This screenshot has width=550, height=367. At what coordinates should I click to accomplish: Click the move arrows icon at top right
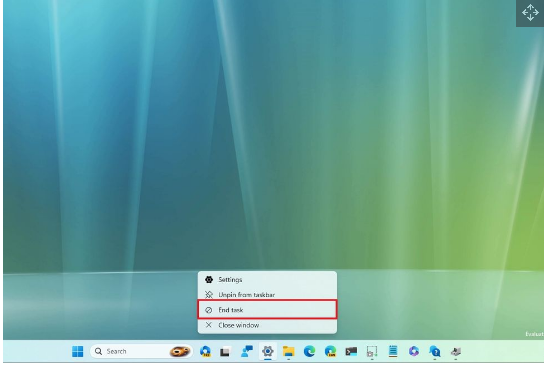point(530,13)
